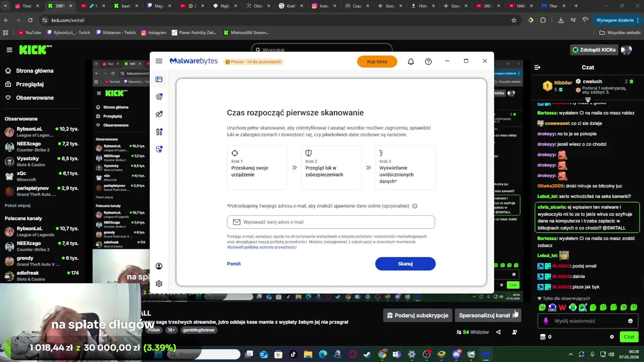Open the Wszystkie zakładki folder
644x362 pixels.
pyautogui.click(x=620, y=33)
